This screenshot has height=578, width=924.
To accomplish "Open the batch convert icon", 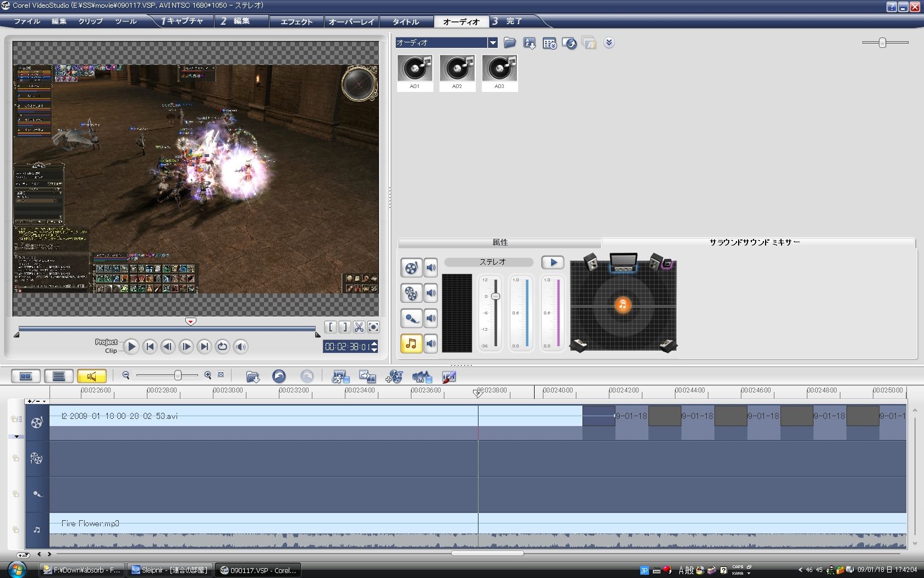I will click(x=367, y=377).
